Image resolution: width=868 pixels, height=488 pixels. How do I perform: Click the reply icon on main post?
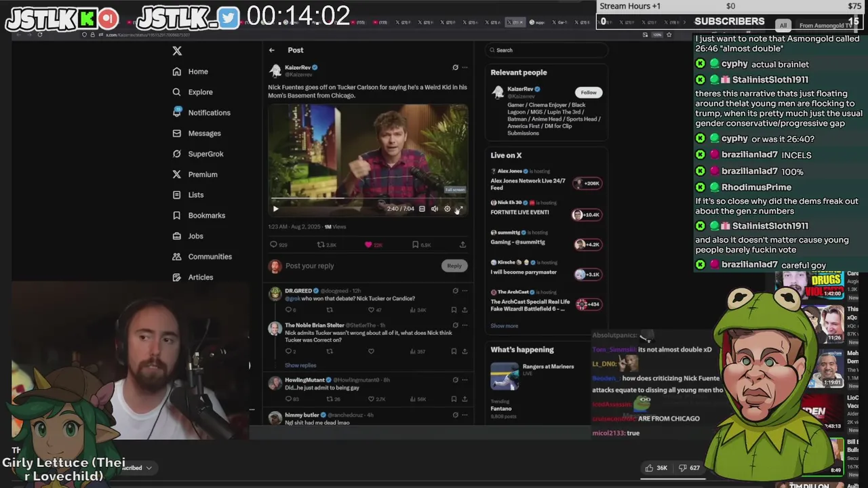click(x=274, y=245)
